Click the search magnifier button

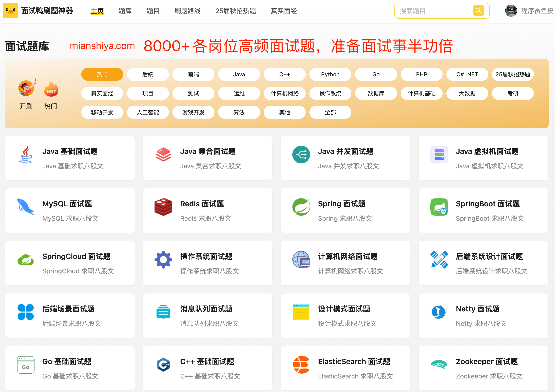pos(478,11)
